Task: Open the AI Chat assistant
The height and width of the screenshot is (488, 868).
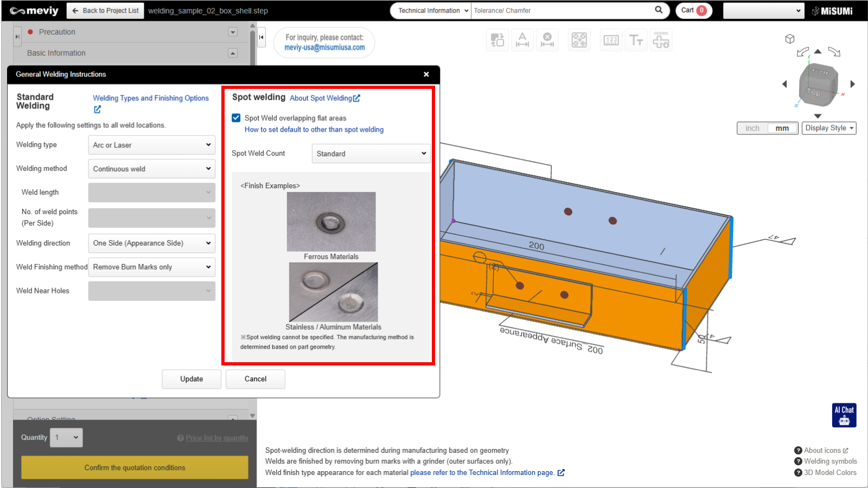Action: click(844, 415)
